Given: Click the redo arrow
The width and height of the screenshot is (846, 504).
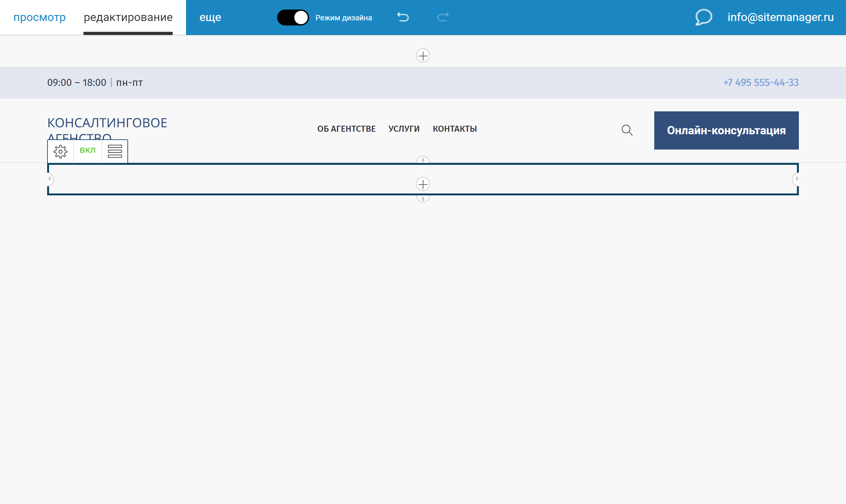Looking at the screenshot, I should [x=442, y=17].
